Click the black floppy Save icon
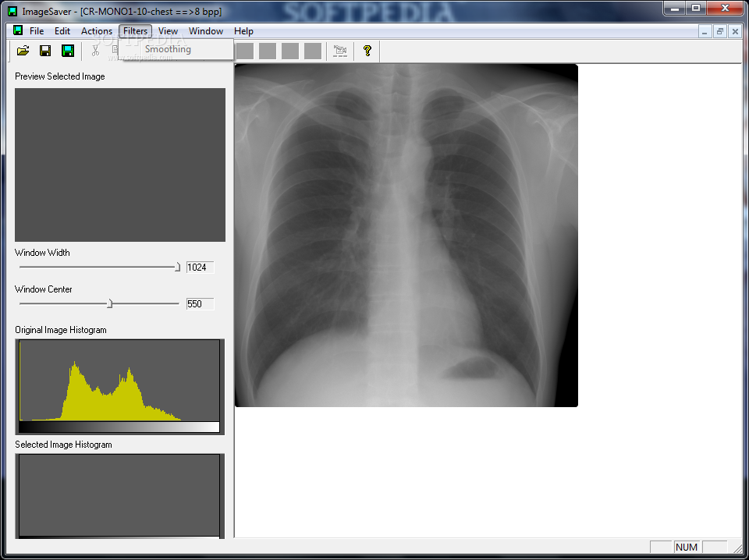Image resolution: width=749 pixels, height=560 pixels. pos(45,51)
